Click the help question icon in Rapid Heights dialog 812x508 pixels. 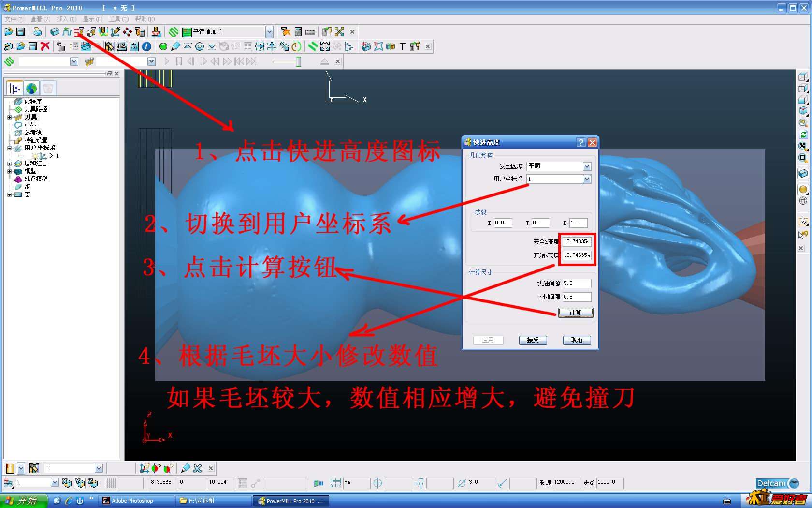[581, 142]
